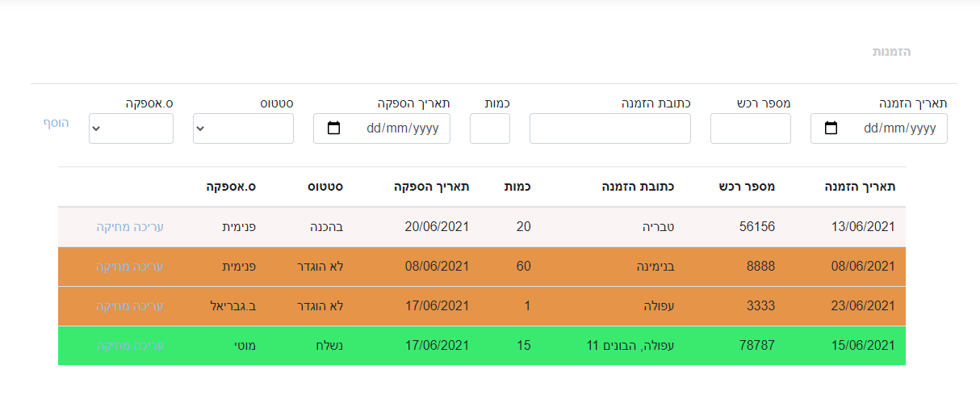Click the כמות table column header
The image size is (980, 408).
click(517, 187)
